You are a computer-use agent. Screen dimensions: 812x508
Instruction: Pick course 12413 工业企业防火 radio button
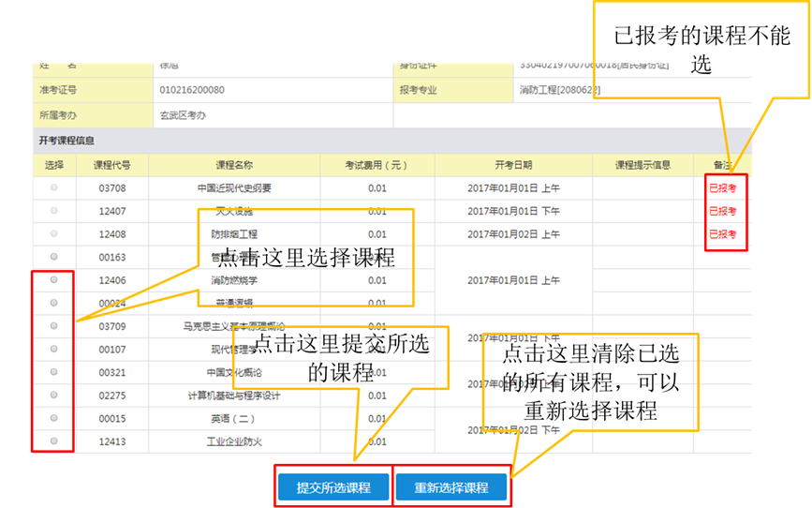pyautogui.click(x=53, y=441)
